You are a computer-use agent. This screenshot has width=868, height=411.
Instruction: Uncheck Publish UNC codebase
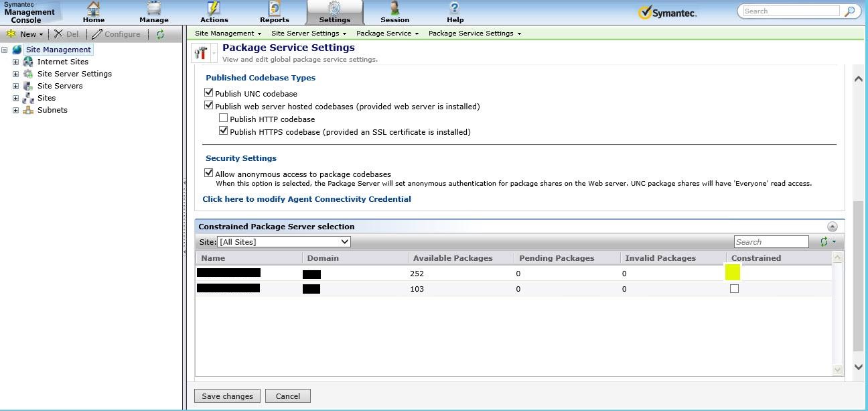[209, 93]
